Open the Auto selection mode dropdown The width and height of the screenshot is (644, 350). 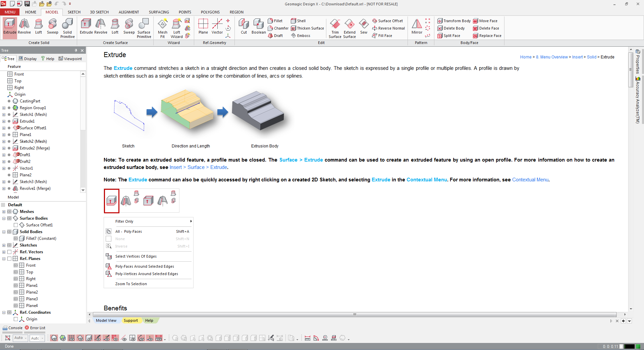click(20, 338)
